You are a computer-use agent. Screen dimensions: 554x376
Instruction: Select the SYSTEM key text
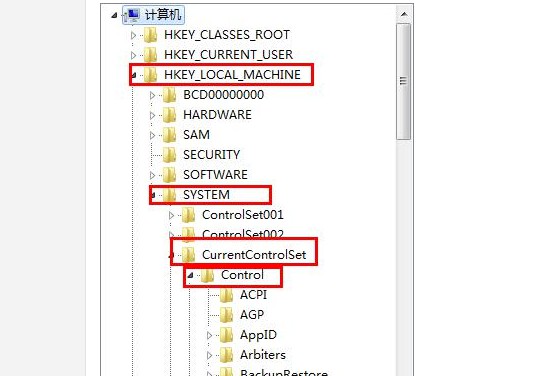(206, 195)
